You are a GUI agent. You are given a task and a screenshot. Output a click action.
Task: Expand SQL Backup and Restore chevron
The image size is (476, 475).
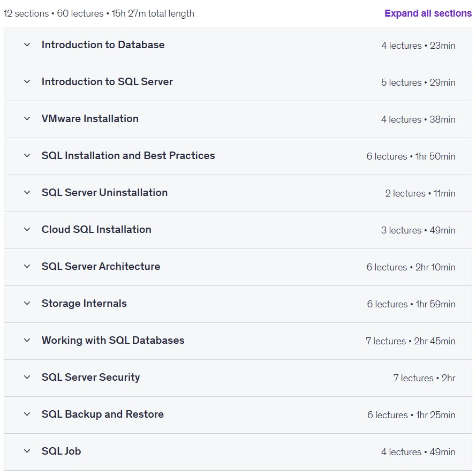tap(27, 414)
